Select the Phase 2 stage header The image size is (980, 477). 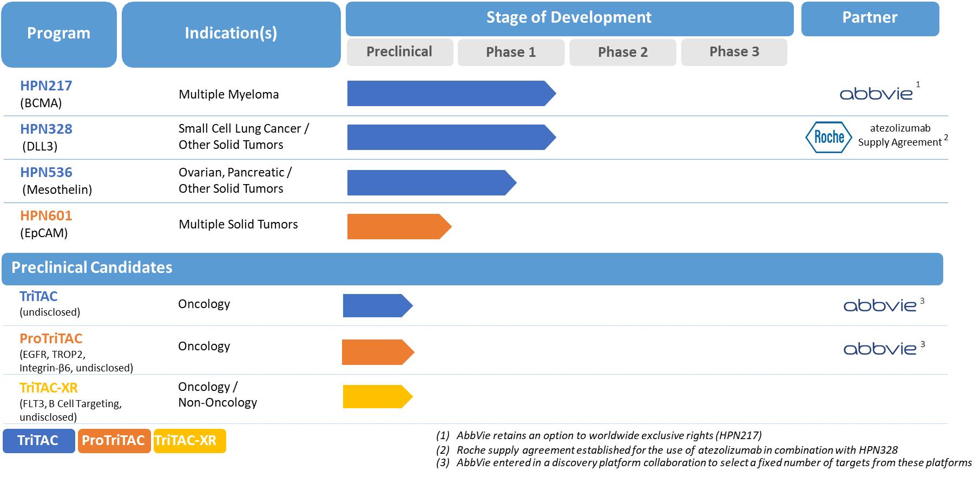click(622, 52)
